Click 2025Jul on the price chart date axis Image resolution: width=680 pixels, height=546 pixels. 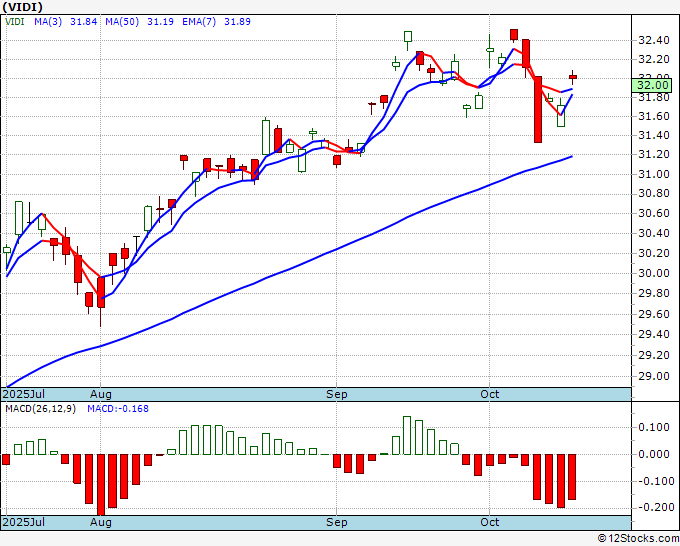click(x=23, y=394)
